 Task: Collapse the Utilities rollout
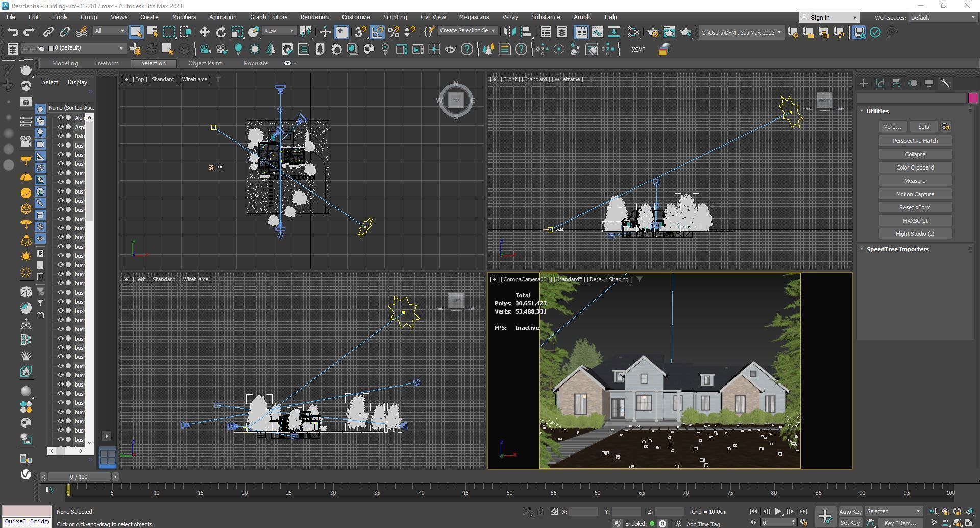862,111
